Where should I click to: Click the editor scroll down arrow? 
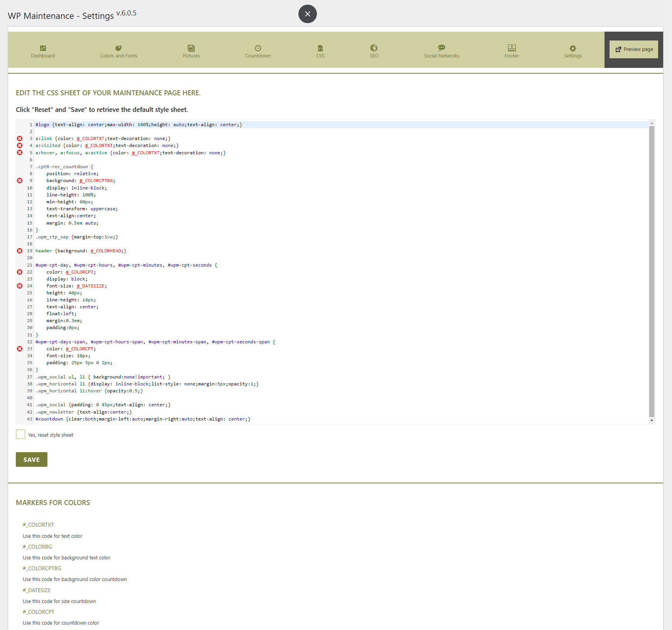coord(652,421)
